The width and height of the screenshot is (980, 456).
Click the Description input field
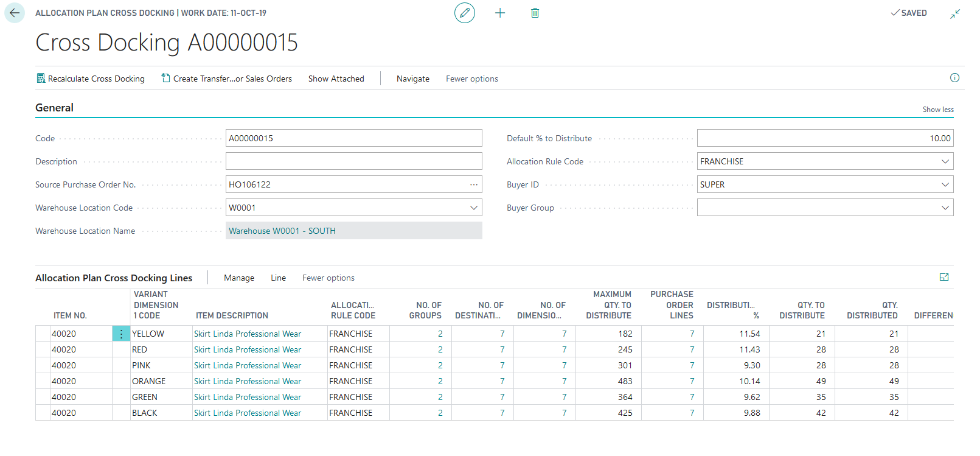[353, 161]
